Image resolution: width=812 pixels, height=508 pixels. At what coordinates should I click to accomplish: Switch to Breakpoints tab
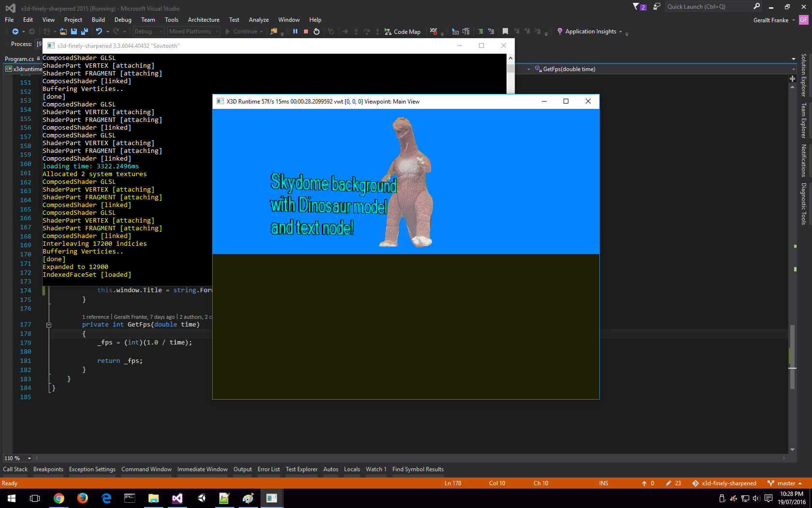click(48, 469)
